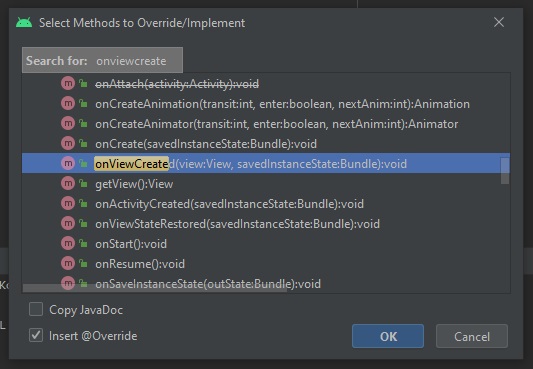
Task: Click the horizontal scrollbar under methods list
Action: pos(155,288)
